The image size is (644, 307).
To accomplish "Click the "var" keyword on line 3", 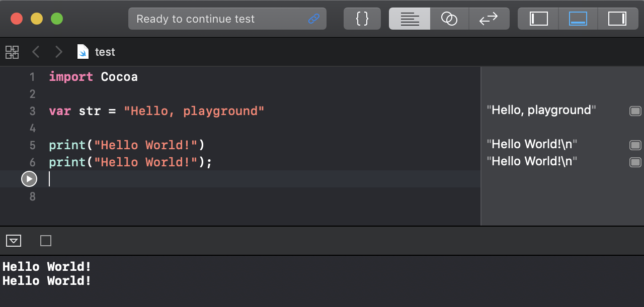I will tap(60, 111).
